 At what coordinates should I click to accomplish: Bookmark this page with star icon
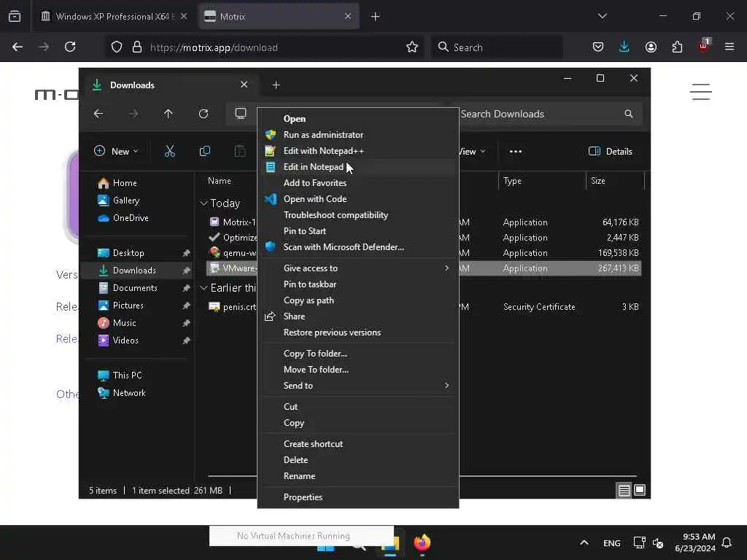(412, 47)
